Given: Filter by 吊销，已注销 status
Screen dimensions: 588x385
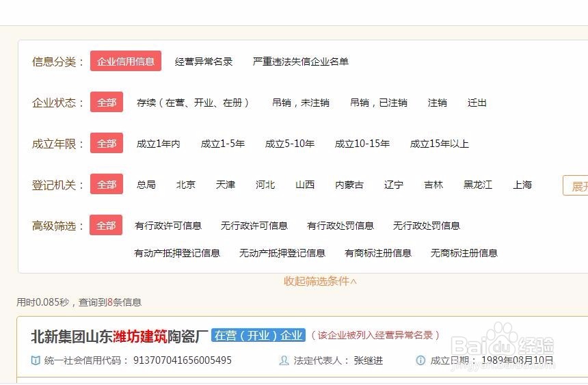Looking at the screenshot, I should point(378,103).
